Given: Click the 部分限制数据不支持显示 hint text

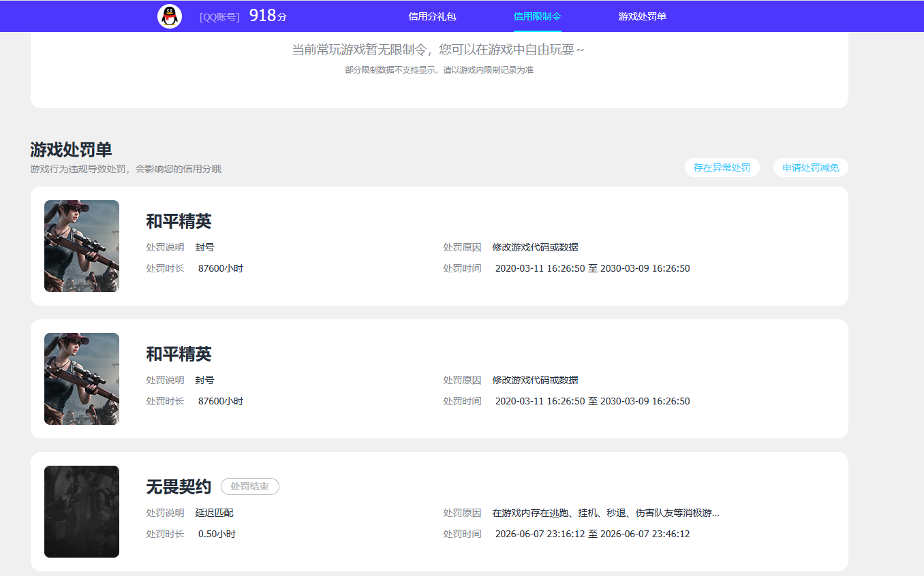Looking at the screenshot, I should point(439,69).
